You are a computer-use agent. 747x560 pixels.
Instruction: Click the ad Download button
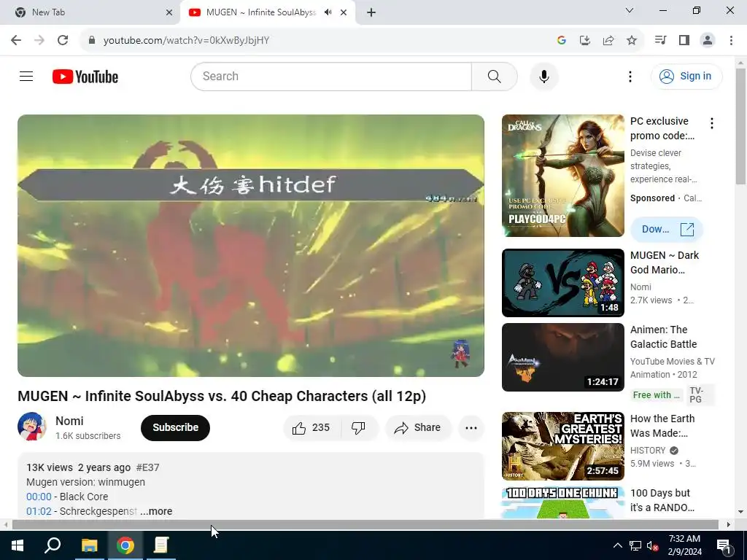click(x=667, y=230)
